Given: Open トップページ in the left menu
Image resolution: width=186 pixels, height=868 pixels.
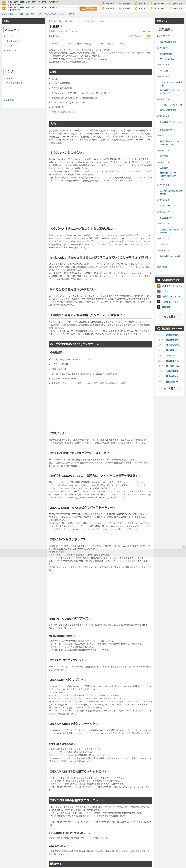Looking at the screenshot, I should pyautogui.click(x=12, y=36).
